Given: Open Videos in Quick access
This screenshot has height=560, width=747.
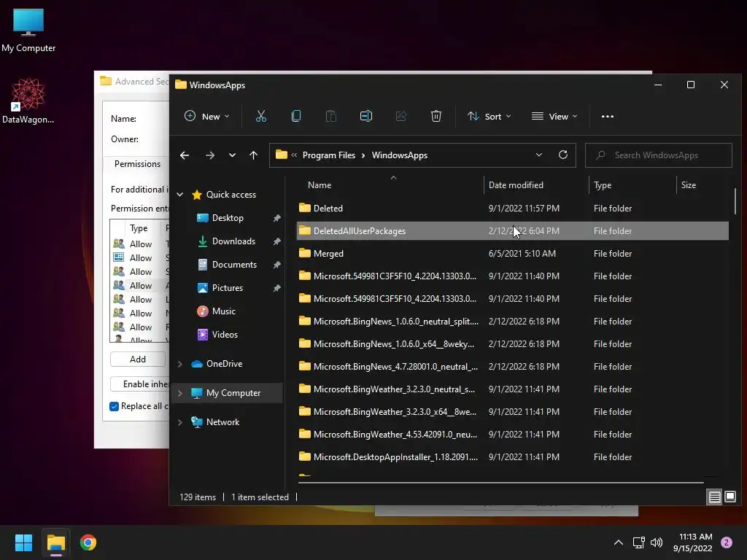Looking at the screenshot, I should click(x=217, y=335).
